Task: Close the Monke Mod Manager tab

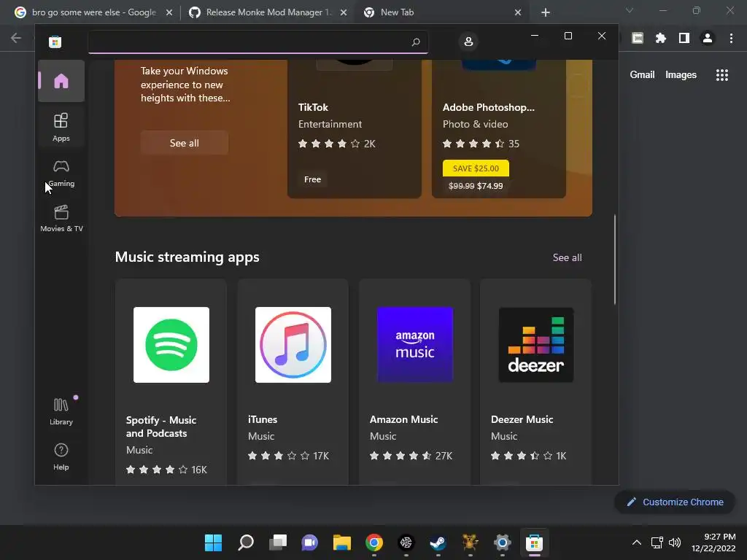Action: pyautogui.click(x=344, y=12)
